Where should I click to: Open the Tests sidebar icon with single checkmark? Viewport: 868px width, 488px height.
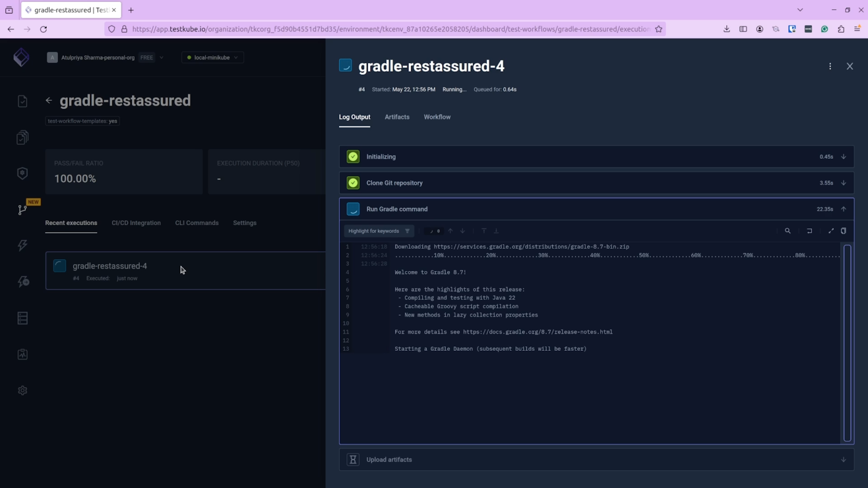22,101
